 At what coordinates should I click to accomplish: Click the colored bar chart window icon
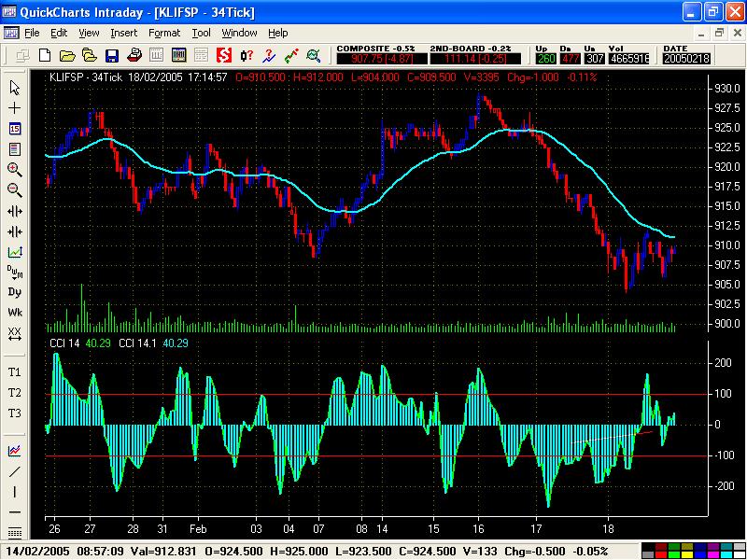[178, 55]
